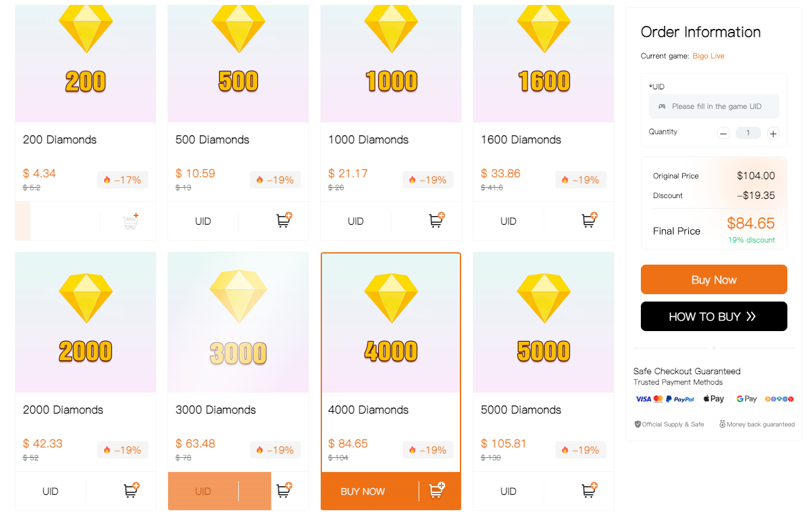The width and height of the screenshot is (812, 520).
Task: Increase quantity with plus button
Action: [x=773, y=133]
